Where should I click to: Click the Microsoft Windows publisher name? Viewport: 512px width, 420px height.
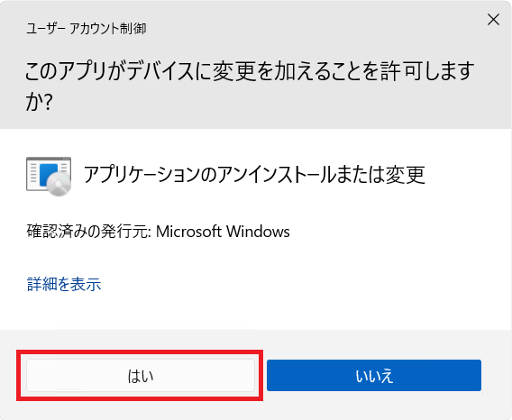click(x=223, y=232)
